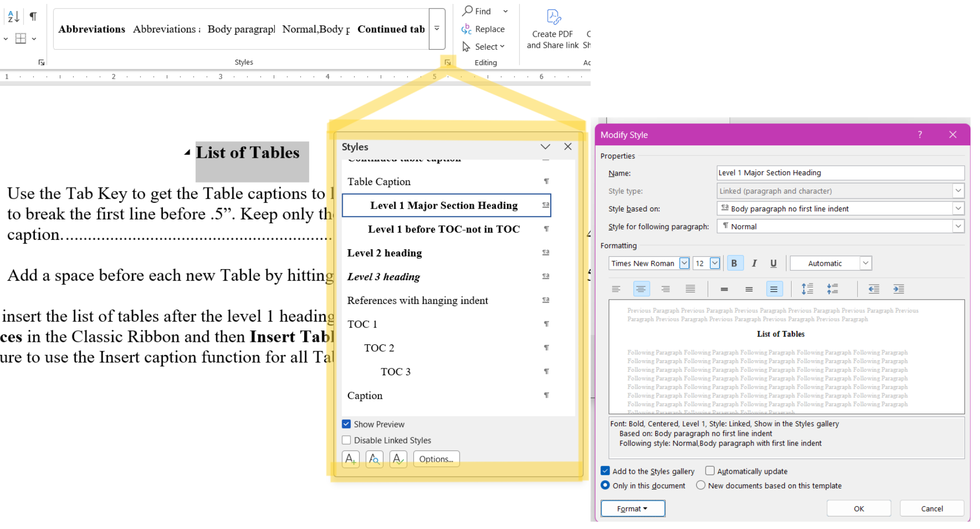This screenshot has height=529, width=980.
Task: Check the Automatically update checkbox
Action: [x=709, y=471]
